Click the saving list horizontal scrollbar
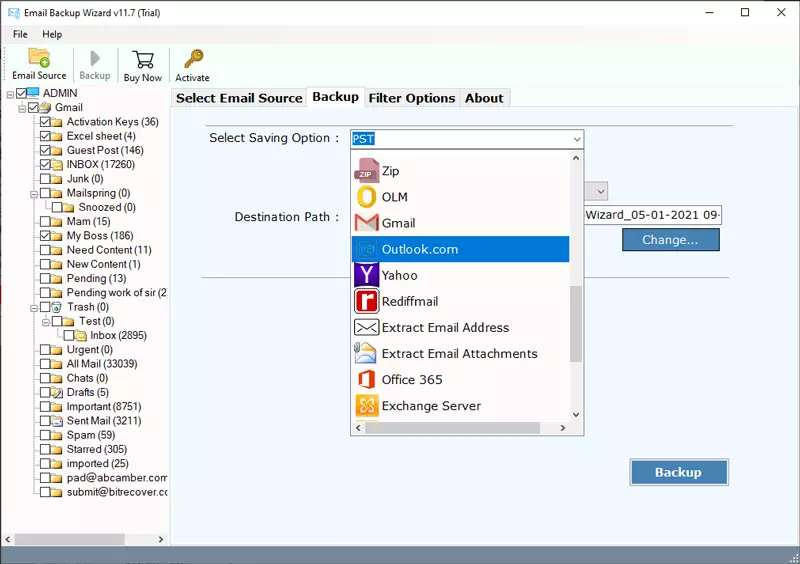 453,428
